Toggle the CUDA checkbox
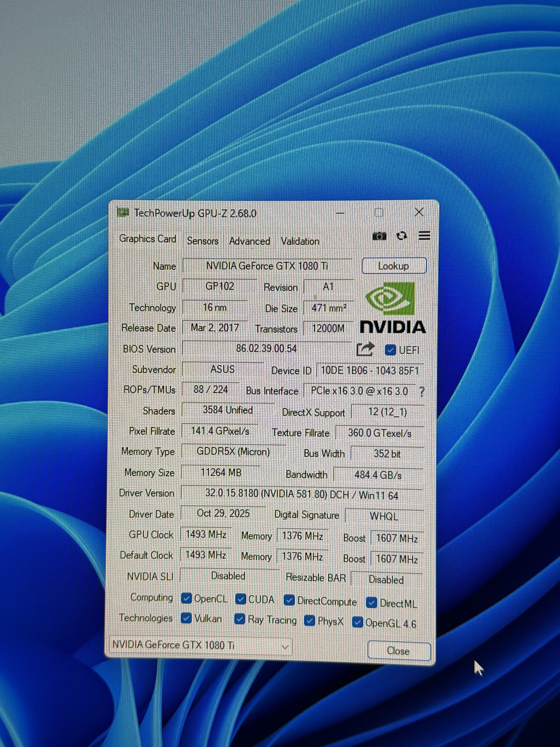Viewport: 560px width, 747px height. click(241, 599)
